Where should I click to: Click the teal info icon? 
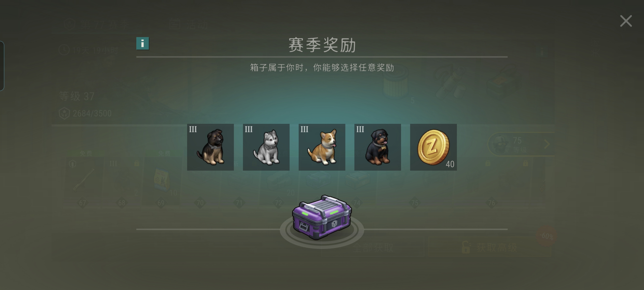[x=142, y=43]
